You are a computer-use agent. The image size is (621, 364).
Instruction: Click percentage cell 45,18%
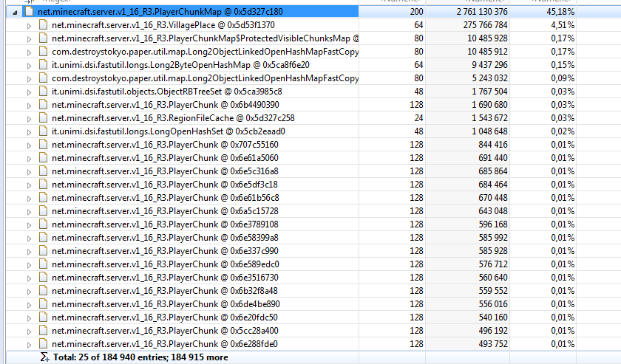[x=560, y=12]
